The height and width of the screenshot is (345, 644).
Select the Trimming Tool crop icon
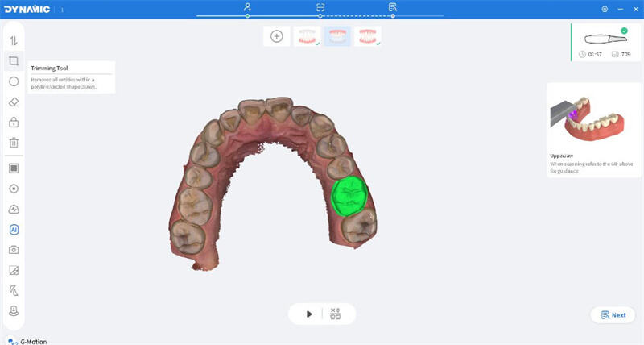14,61
